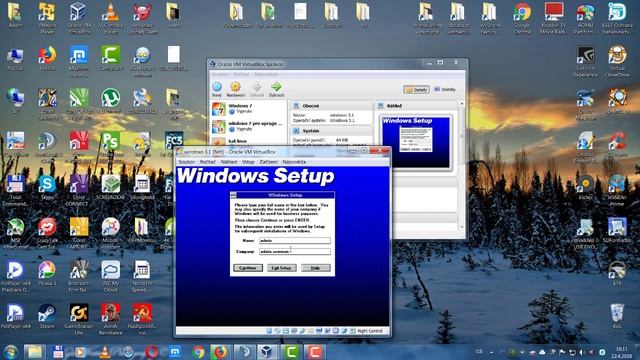Open the Počítač menu in VM window
Viewport: 640px width, 360px height.
click(x=207, y=162)
